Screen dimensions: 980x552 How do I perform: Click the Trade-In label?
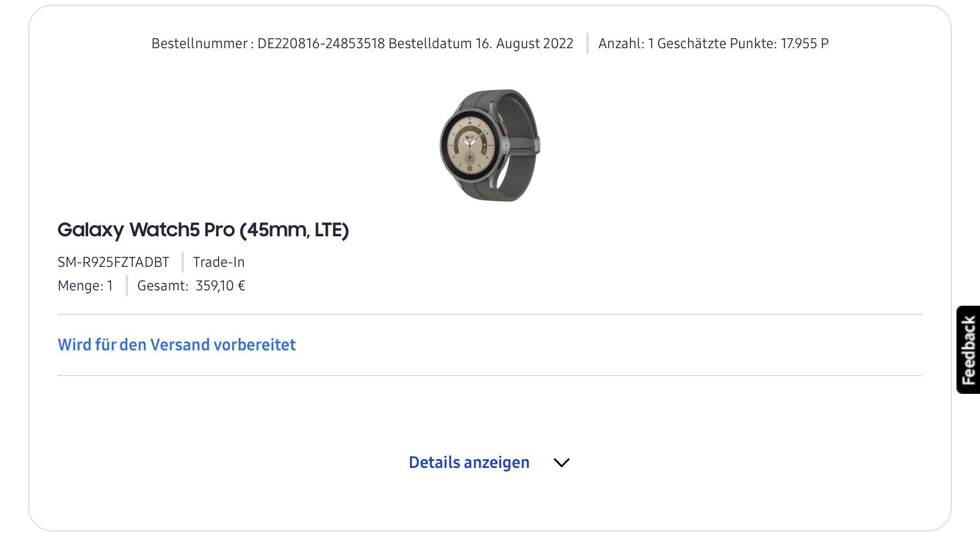coord(219,262)
